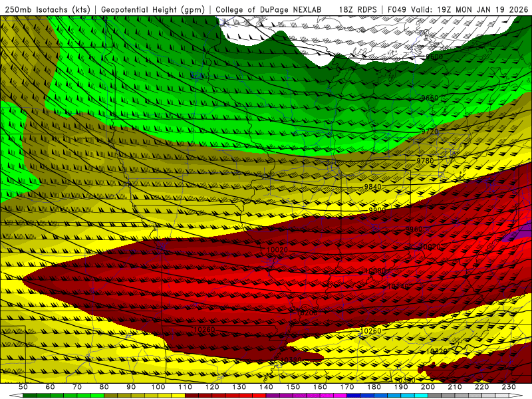Click the 9600 height contour label
Viewport: 532px width, 399px height.
pyautogui.click(x=434, y=57)
